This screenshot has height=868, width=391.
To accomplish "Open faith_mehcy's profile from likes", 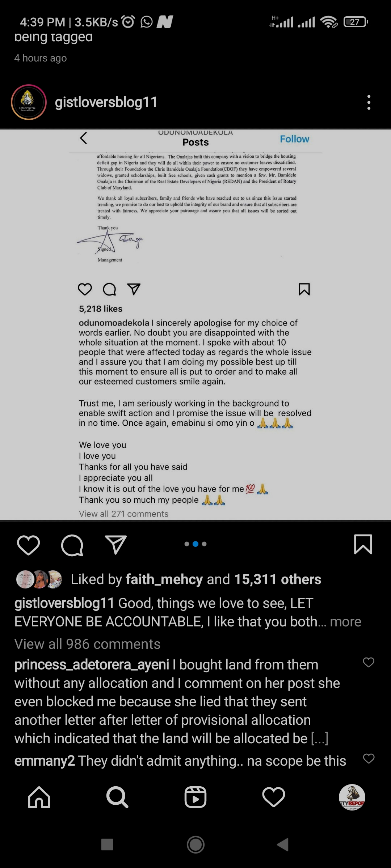I will [164, 579].
